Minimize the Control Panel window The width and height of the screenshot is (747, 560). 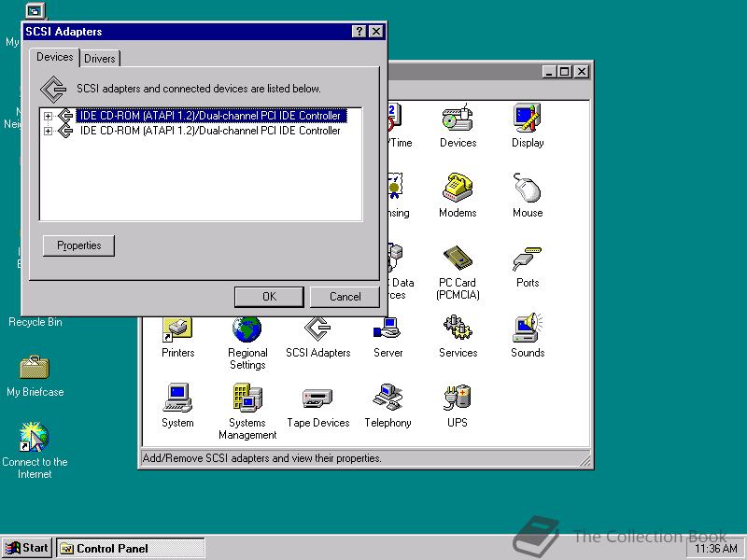[549, 72]
